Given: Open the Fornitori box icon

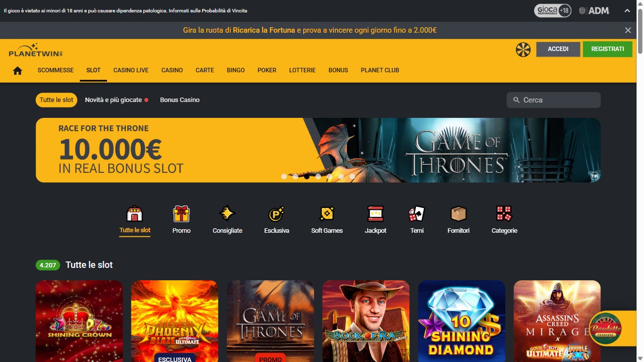Looking at the screenshot, I should [x=458, y=214].
